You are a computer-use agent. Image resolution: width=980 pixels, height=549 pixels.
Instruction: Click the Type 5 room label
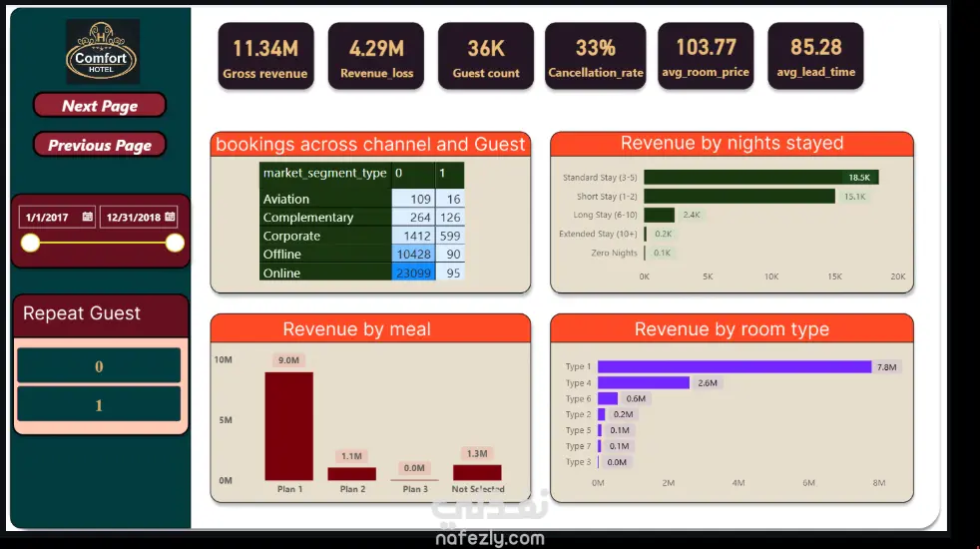[578, 430]
